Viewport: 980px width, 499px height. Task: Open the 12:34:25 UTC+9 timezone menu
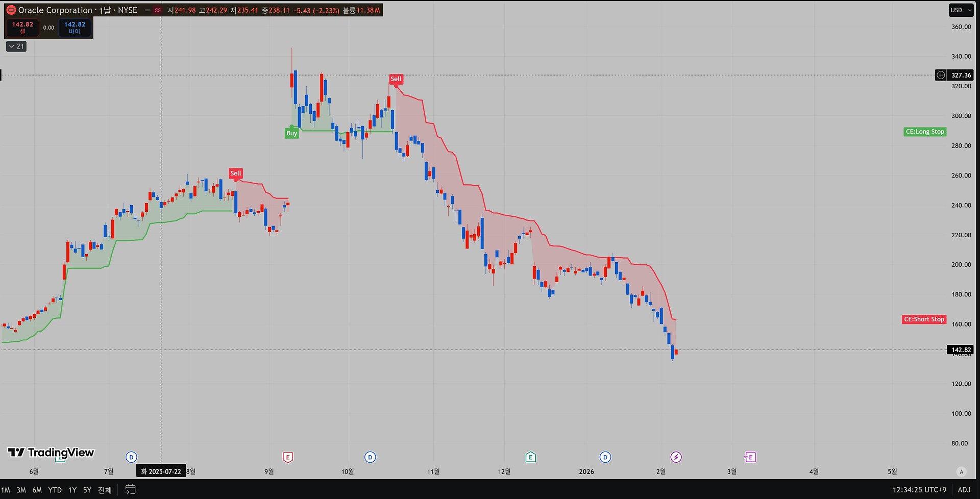(x=919, y=490)
